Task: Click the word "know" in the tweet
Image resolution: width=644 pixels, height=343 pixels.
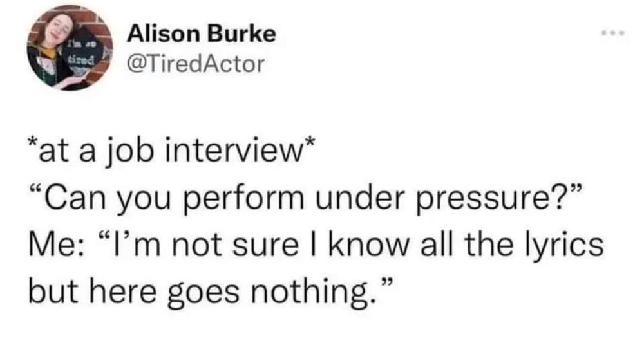Action: pyautogui.click(x=361, y=244)
